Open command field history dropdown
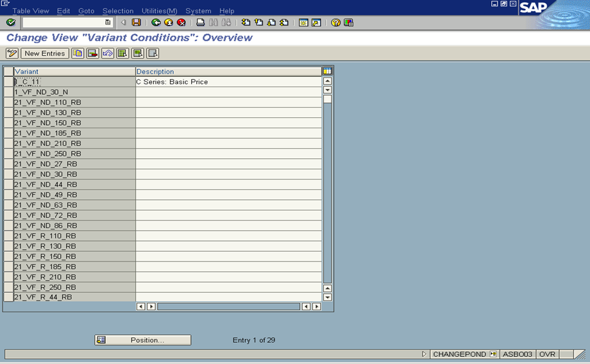Image resolution: width=590 pixels, height=364 pixels. pyautogui.click(x=108, y=22)
